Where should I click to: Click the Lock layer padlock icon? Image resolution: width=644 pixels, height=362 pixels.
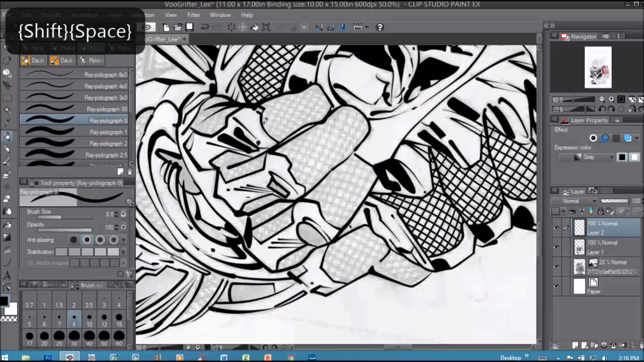601,211
